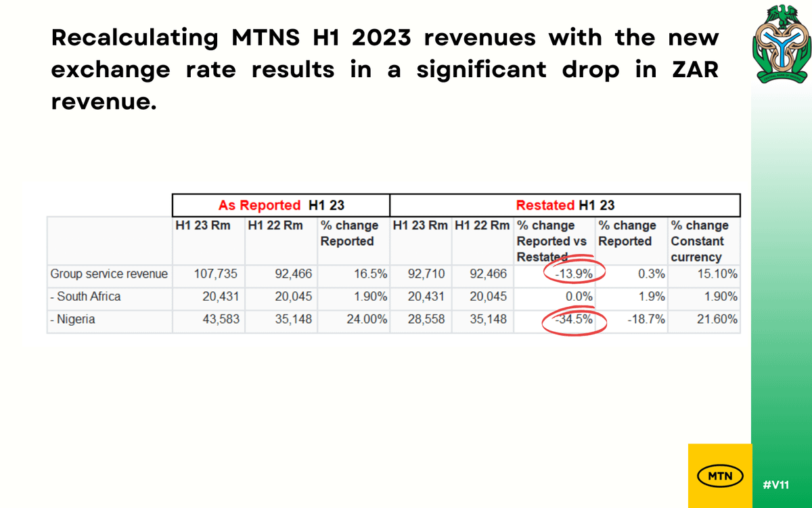812x508 pixels.
Task: Select the 1.9% South Africa restated change cell
Action: click(x=632, y=297)
